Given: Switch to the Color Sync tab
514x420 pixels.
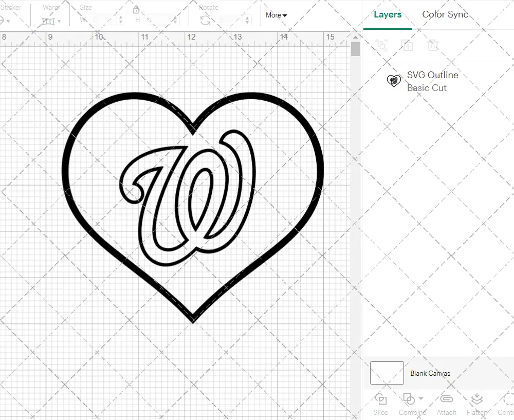Looking at the screenshot, I should pyautogui.click(x=445, y=14).
